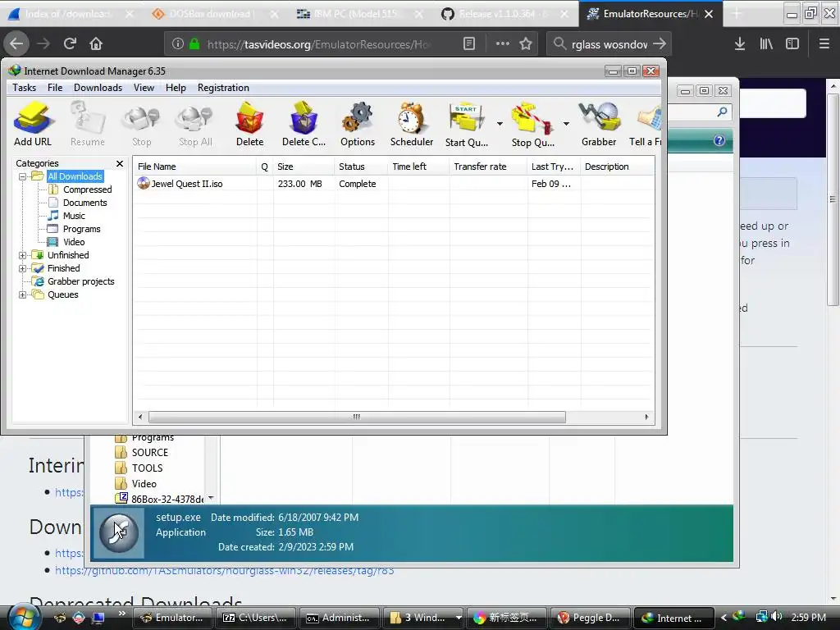Viewport: 840px width, 630px height.
Task: Sort by Transfer rate column header
Action: (488, 167)
